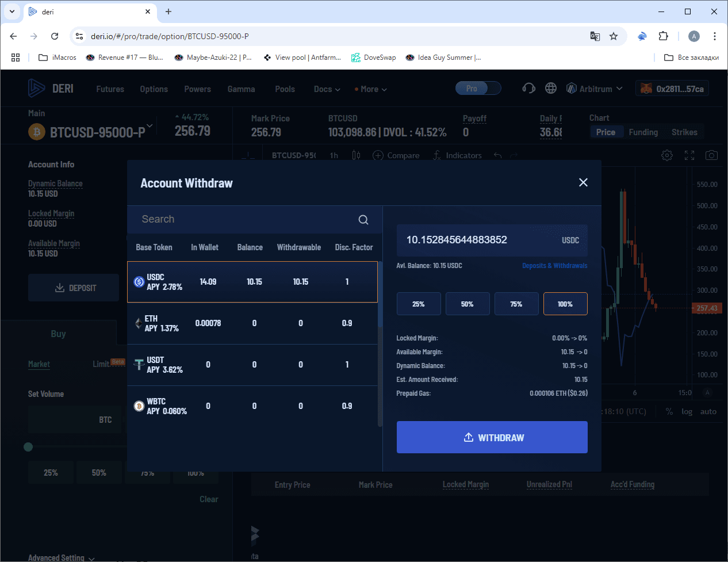The height and width of the screenshot is (562, 728).
Task: Click the USDC token icon
Action: (139, 282)
